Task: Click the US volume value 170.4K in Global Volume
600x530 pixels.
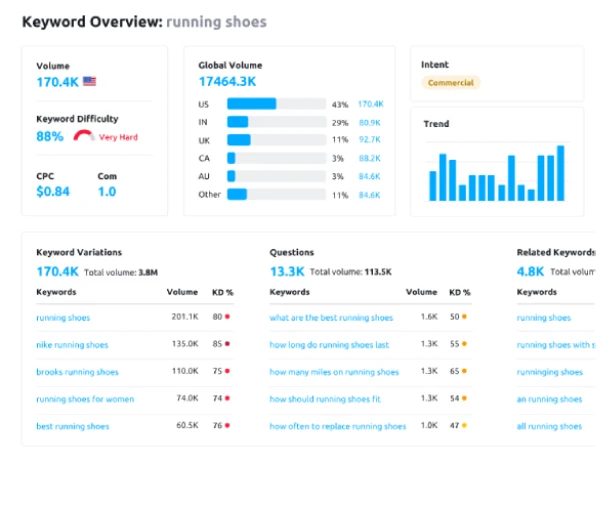Action: (x=371, y=104)
